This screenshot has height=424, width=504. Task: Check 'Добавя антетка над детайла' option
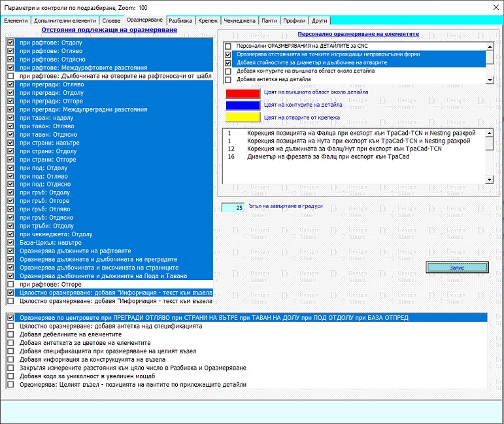point(227,80)
